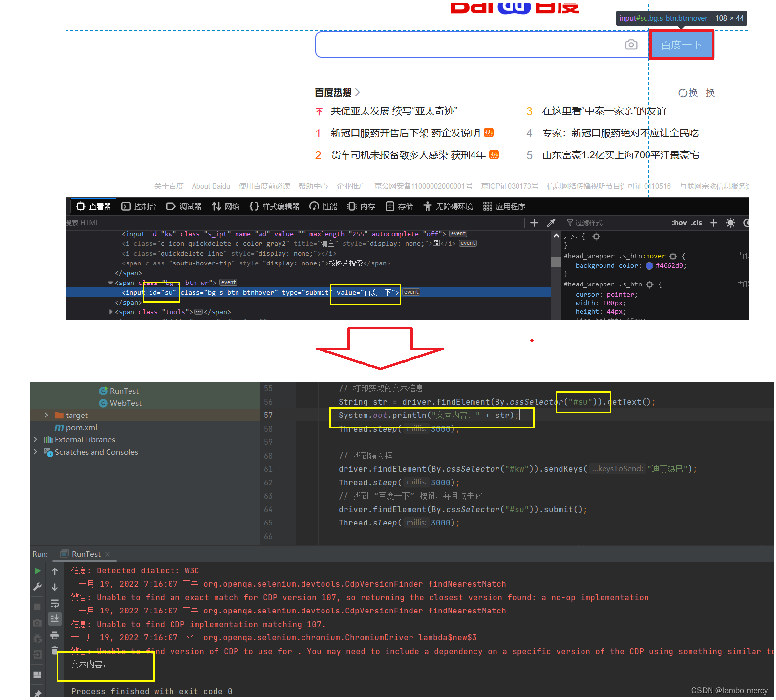Open pom.xml in project tree
The height and width of the screenshot is (700, 776).
tap(76, 427)
